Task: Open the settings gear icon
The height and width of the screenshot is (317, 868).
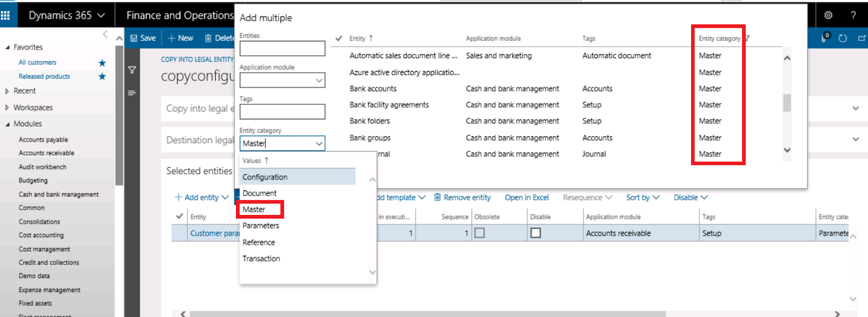Action: 828,15
